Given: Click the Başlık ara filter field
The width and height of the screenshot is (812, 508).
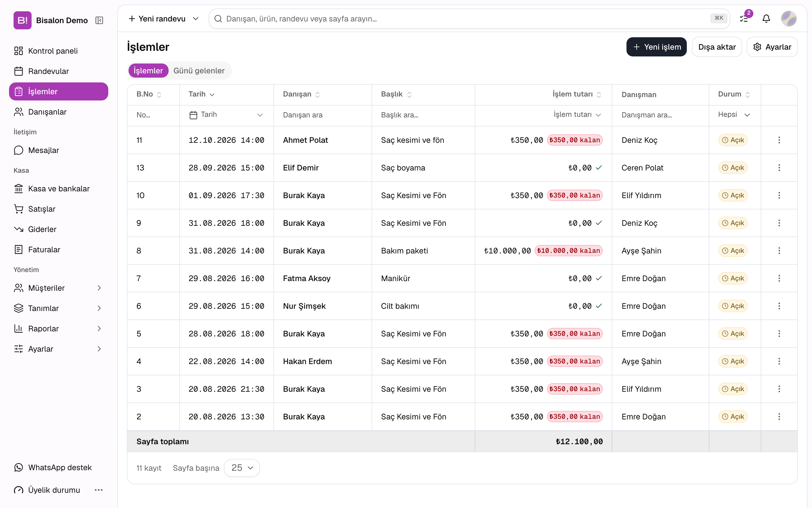Looking at the screenshot, I should [x=423, y=115].
